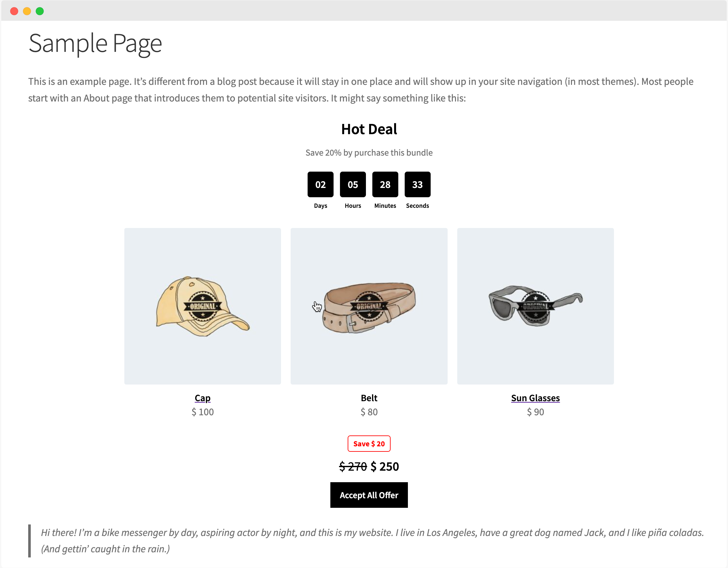Open the Cap product link

pyautogui.click(x=202, y=398)
